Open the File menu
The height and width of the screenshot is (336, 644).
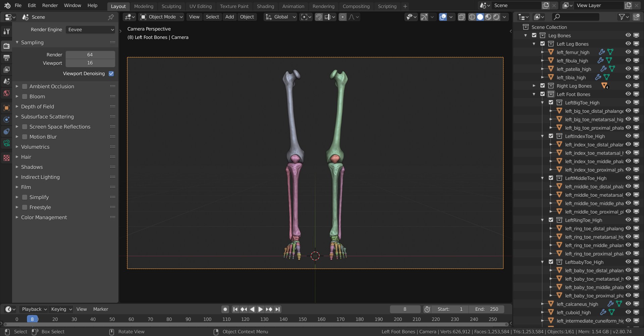(x=18, y=5)
